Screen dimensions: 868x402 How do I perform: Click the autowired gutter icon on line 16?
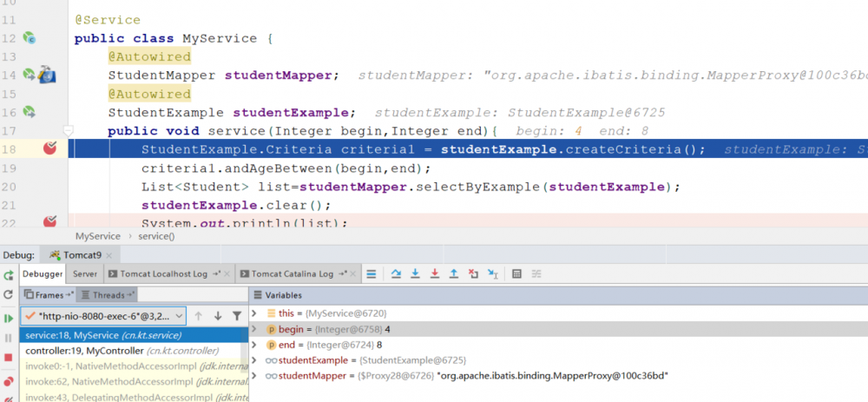click(29, 112)
